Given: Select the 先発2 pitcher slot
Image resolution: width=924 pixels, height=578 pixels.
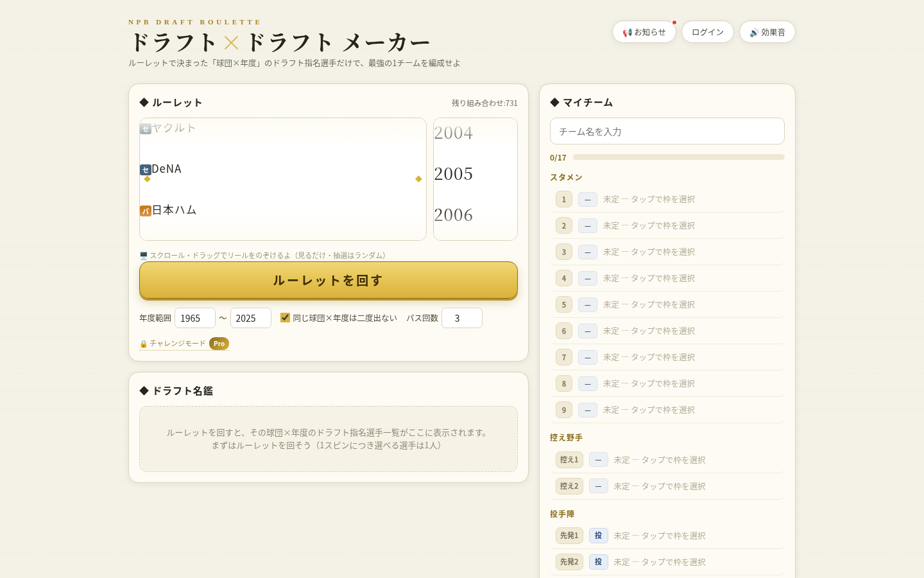Looking at the screenshot, I should (x=667, y=562).
